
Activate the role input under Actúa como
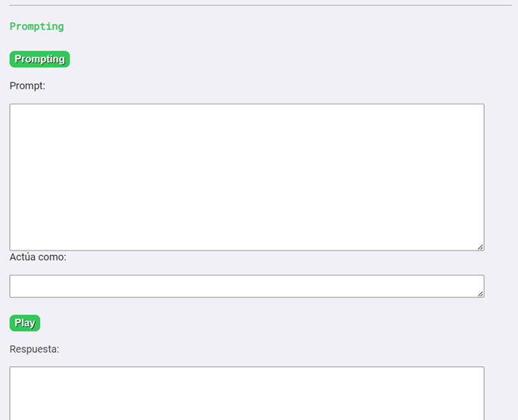tap(247, 286)
